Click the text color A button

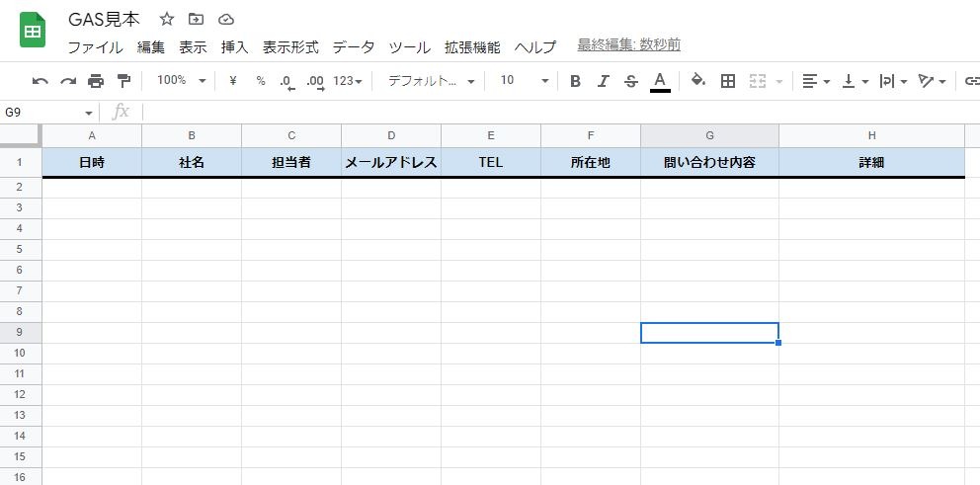pos(660,81)
